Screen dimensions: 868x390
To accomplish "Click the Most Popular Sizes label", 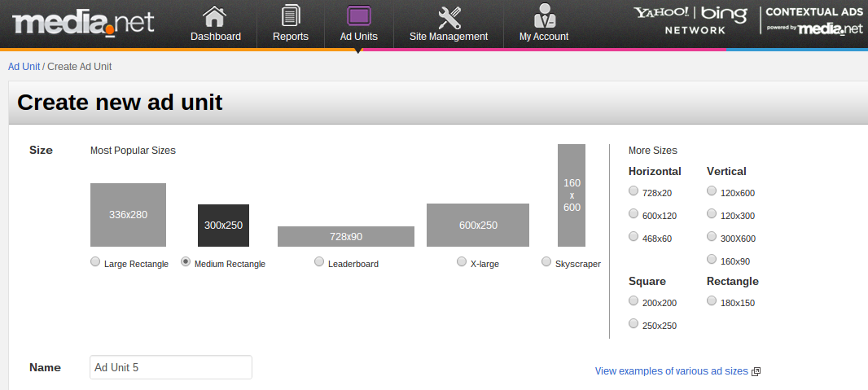I will 133,151.
